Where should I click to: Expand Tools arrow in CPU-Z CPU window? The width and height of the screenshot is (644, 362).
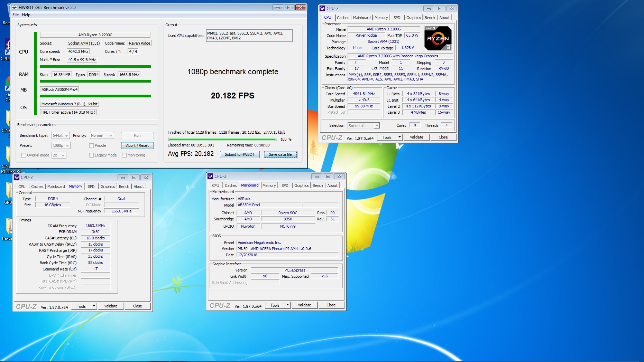click(x=399, y=137)
